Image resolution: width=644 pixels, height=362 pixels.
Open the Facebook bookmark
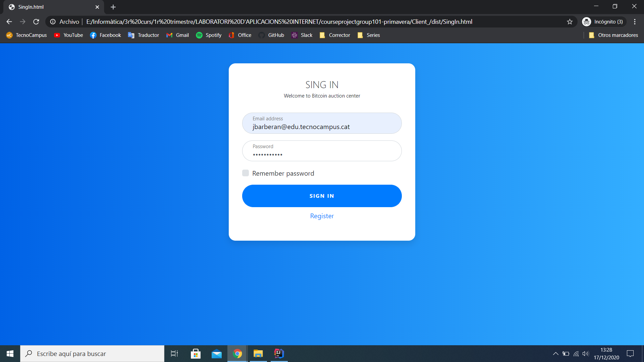[x=105, y=35]
